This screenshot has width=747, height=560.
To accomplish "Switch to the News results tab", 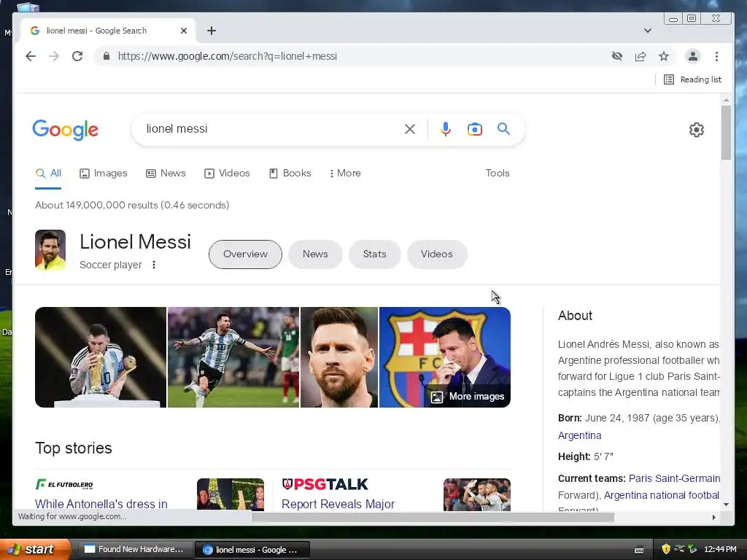I will tap(166, 174).
